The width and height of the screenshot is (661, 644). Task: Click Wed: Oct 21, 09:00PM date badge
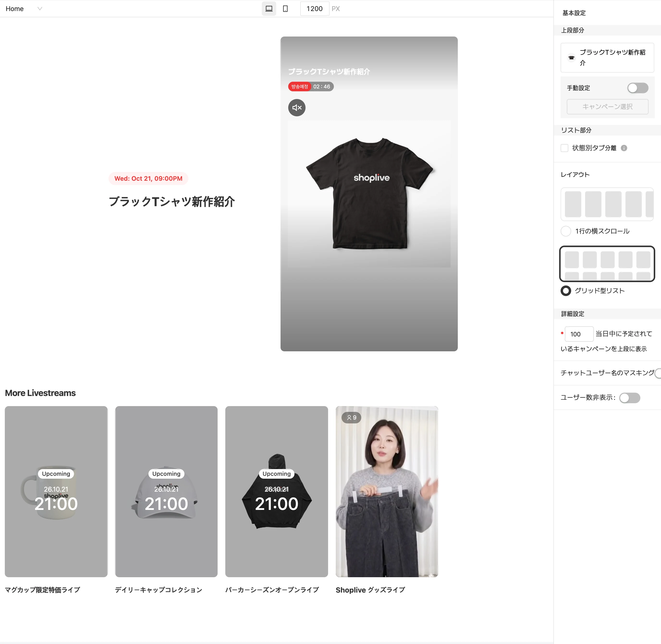click(x=148, y=178)
